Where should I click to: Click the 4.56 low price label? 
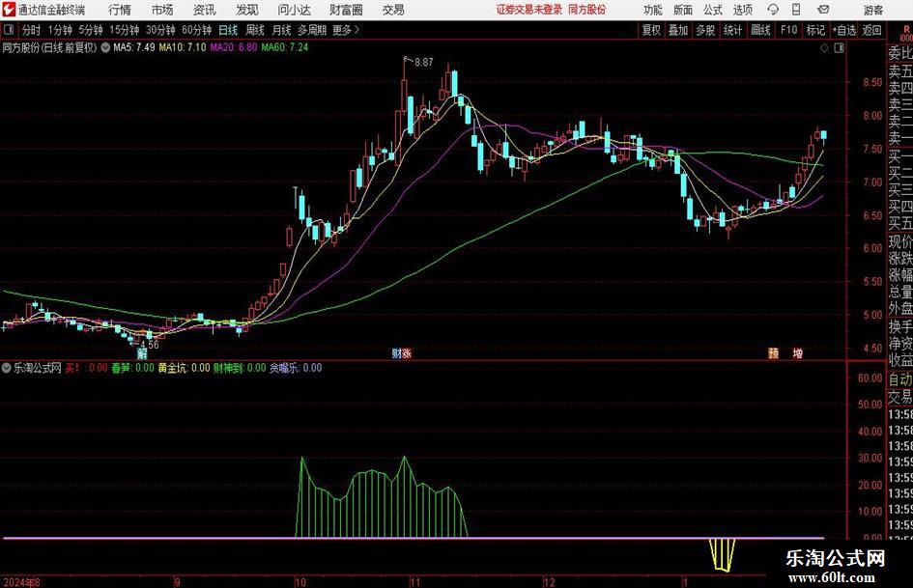click(150, 344)
